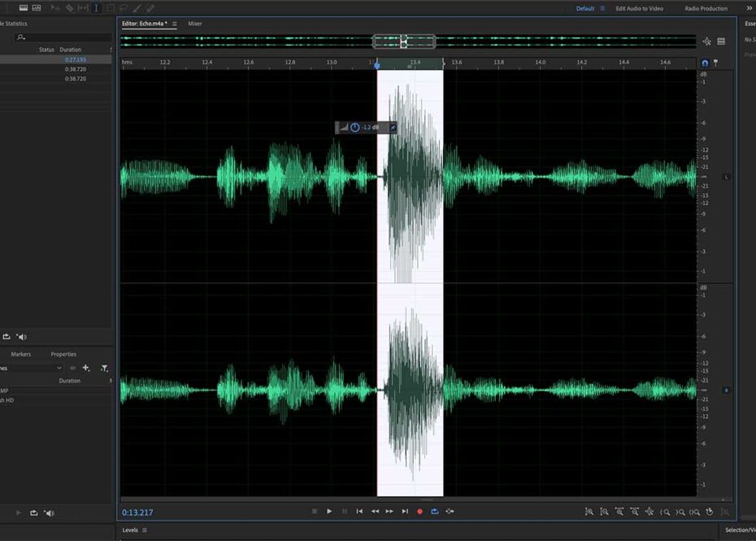Viewport: 756px width, 541px height.
Task: Zoom in time icon
Action: tap(619, 512)
